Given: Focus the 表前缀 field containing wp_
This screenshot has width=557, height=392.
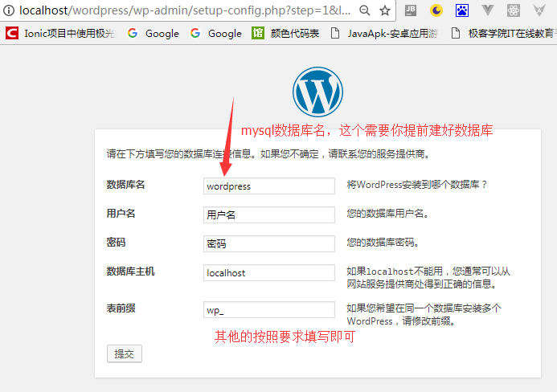Looking at the screenshot, I should tap(269, 310).
